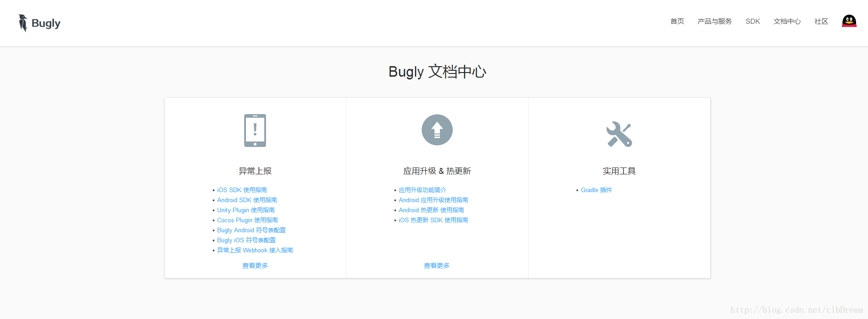Screen dimensions: 868x319
Task: Open 产品与服务 menu item
Action: 714,21
